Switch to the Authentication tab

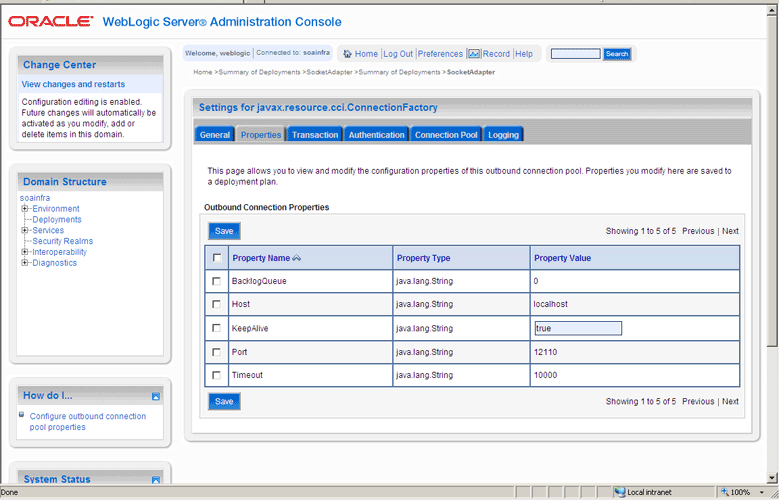click(376, 135)
